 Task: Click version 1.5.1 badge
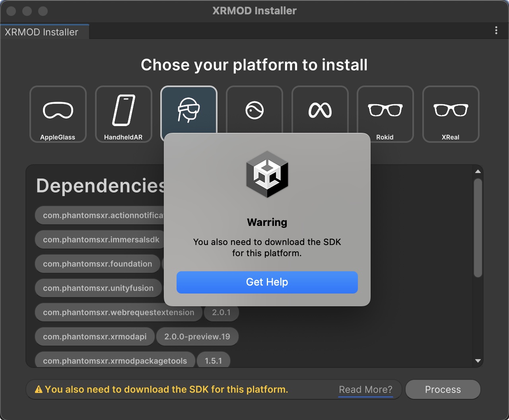pyautogui.click(x=214, y=360)
